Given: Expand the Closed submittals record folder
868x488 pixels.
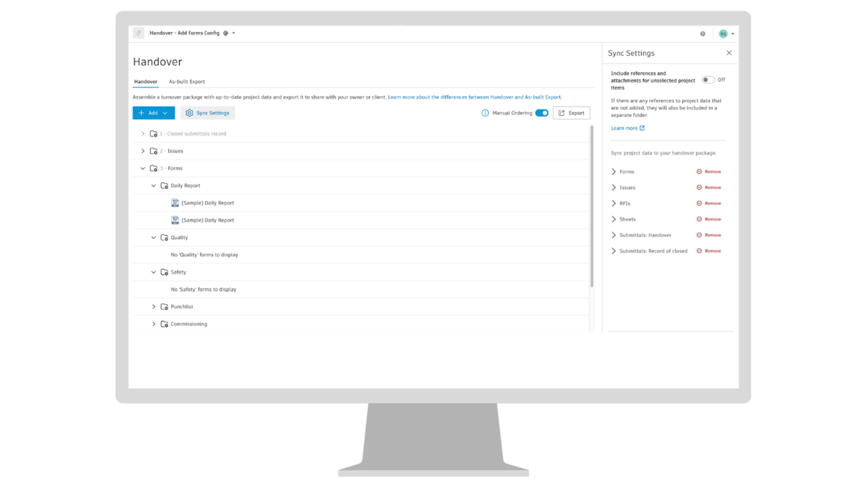Looking at the screenshot, I should (143, 134).
